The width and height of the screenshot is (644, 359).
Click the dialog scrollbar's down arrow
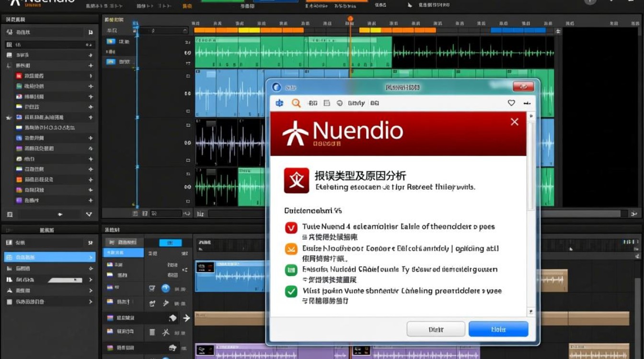click(530, 311)
